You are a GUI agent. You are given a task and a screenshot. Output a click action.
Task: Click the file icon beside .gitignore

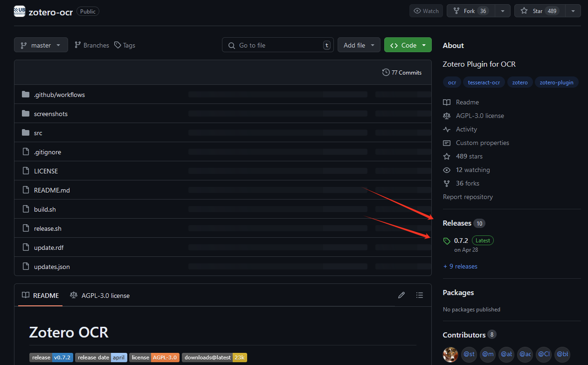point(26,152)
